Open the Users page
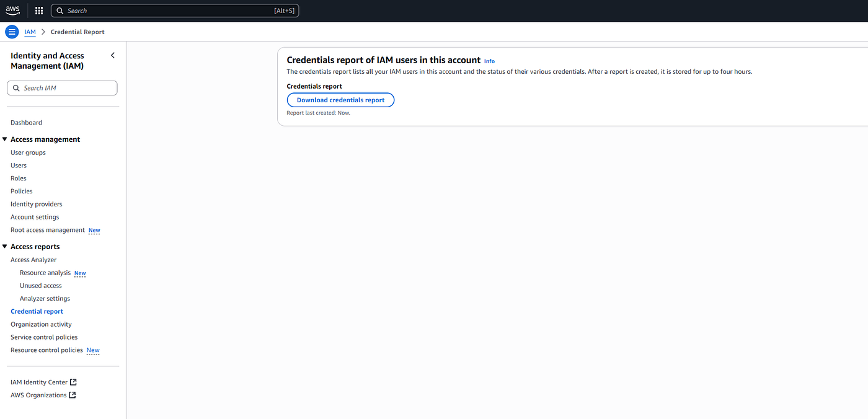Screen dimensions: 868x419 tap(19, 165)
